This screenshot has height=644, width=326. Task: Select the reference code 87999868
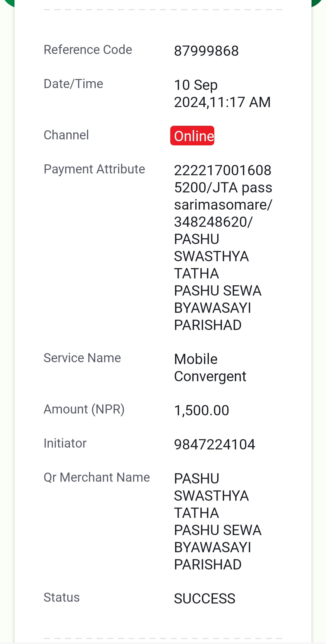pos(206,51)
